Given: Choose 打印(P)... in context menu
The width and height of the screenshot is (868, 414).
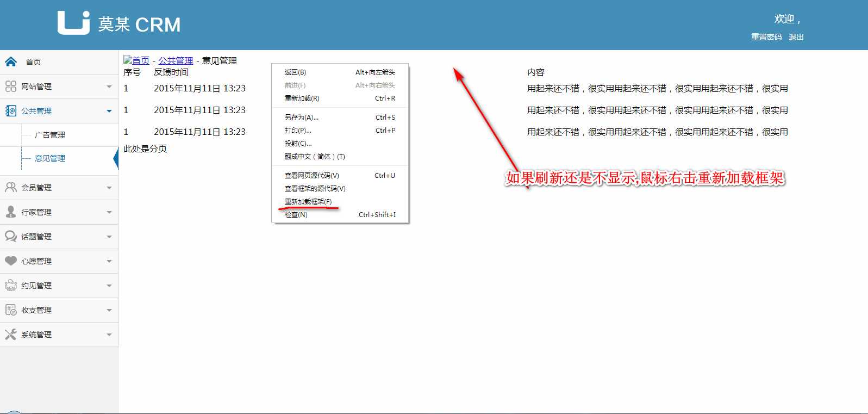Looking at the screenshot, I should tap(340, 130).
